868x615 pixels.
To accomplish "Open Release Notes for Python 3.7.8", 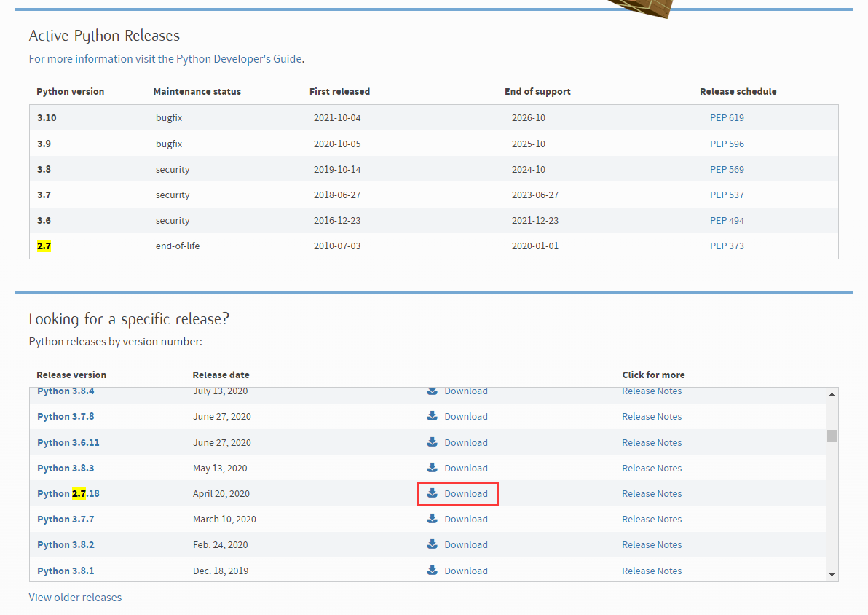I will [652, 416].
